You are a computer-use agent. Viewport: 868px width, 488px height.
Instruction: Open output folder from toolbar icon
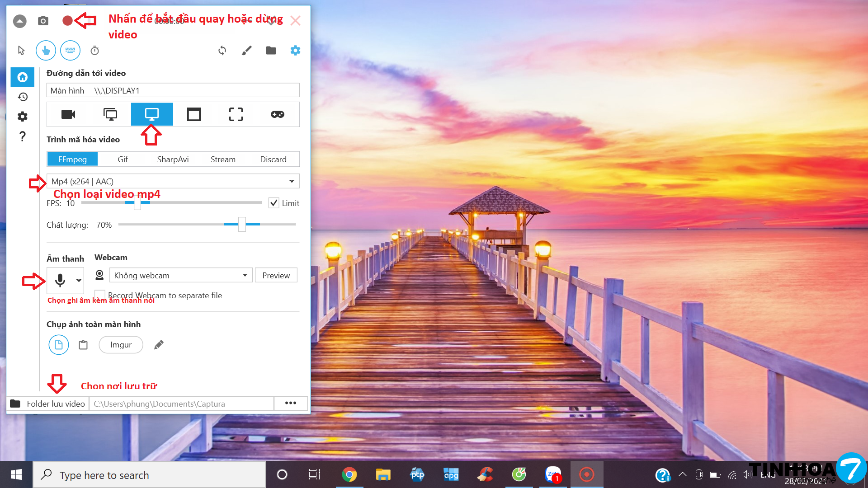click(x=271, y=50)
